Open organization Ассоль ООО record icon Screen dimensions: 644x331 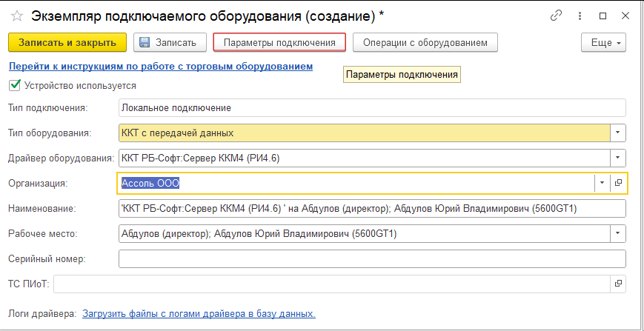(619, 183)
